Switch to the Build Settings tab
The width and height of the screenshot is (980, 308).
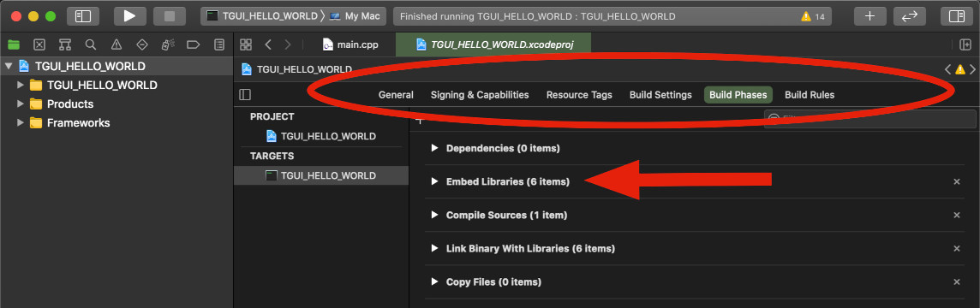660,95
